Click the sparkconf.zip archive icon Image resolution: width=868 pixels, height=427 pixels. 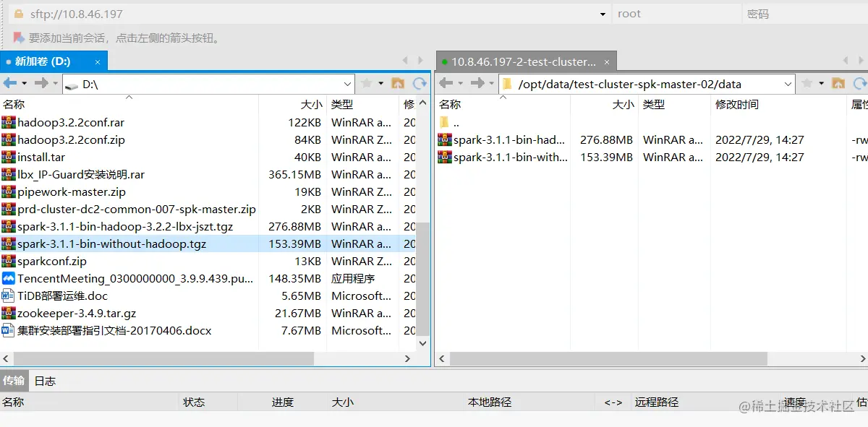(x=9, y=261)
